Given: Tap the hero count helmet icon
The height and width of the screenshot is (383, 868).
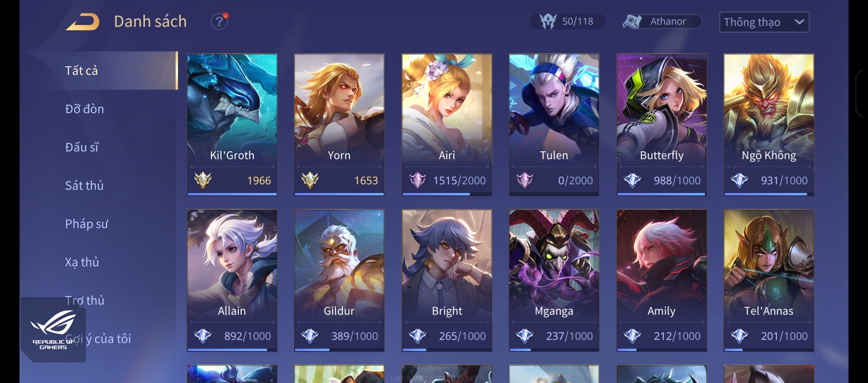Looking at the screenshot, I should [548, 21].
